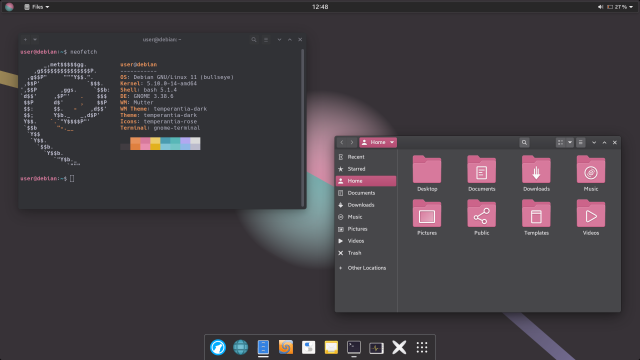Viewport: 640px width, 360px height.
Task: Show all applications grid in dock
Action: click(x=422, y=347)
